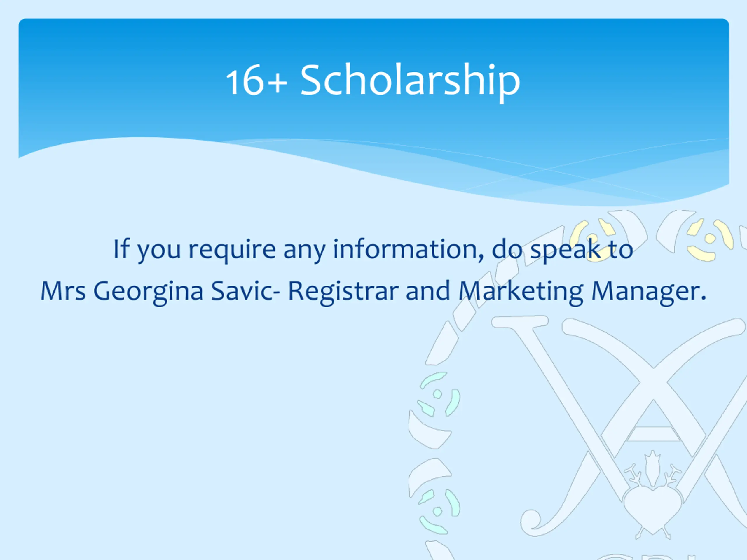Viewport: 747px width, 560px height.
Task: Click the "16+ Scholarship" slide title
Action: (x=373, y=80)
